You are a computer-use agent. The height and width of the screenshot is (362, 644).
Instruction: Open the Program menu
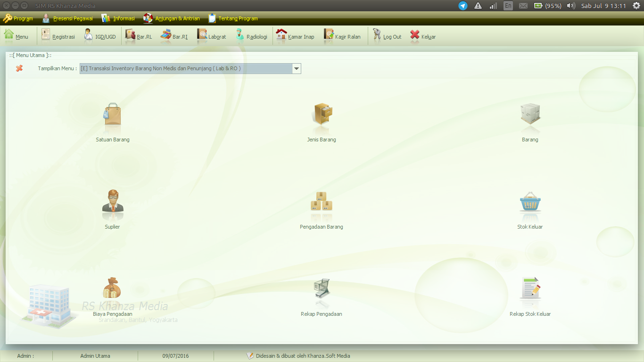(18, 18)
